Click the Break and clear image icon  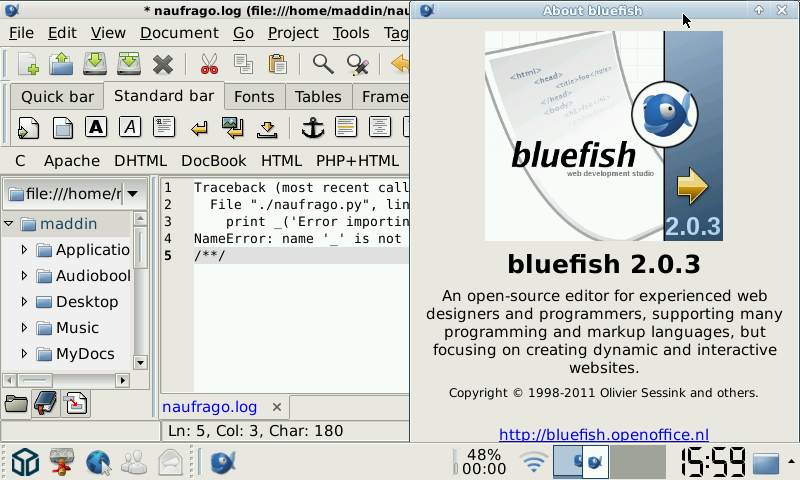tap(233, 128)
